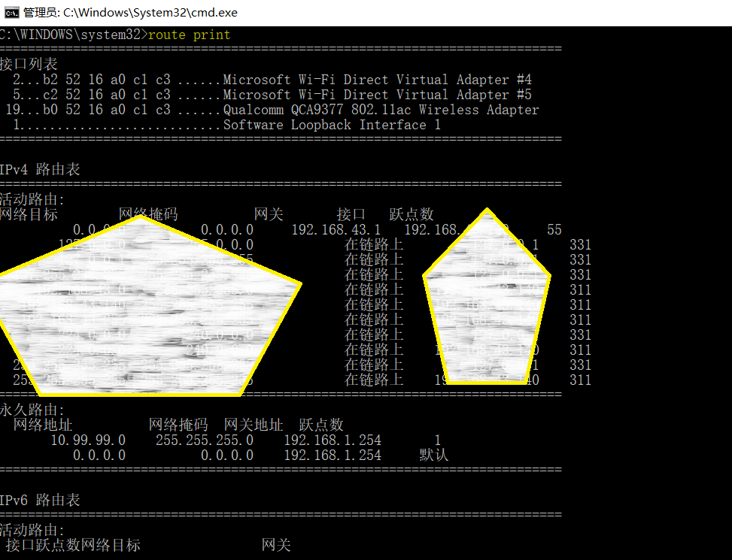Select gateway value '192.168.43.1'
Screen dimensions: 732x560
(x=336, y=230)
